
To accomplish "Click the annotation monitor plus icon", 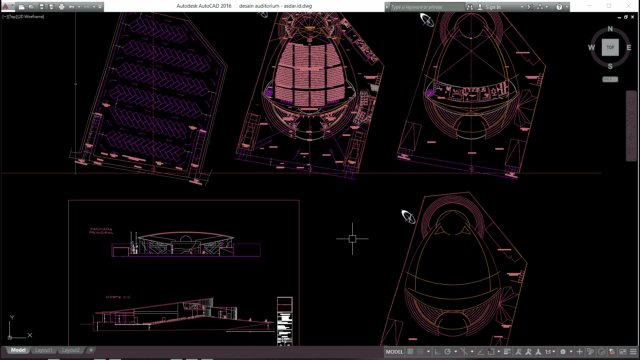I will (x=579, y=352).
